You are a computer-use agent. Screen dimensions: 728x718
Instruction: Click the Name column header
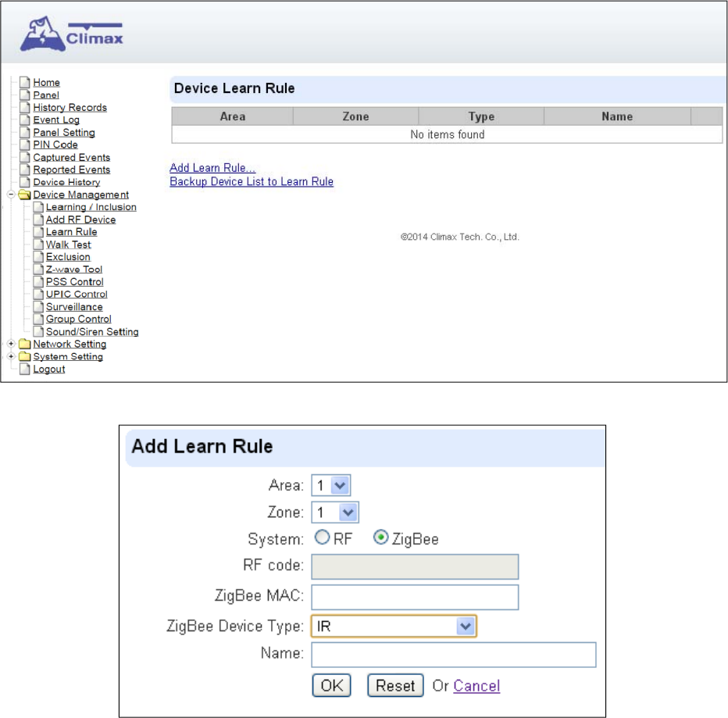click(618, 116)
